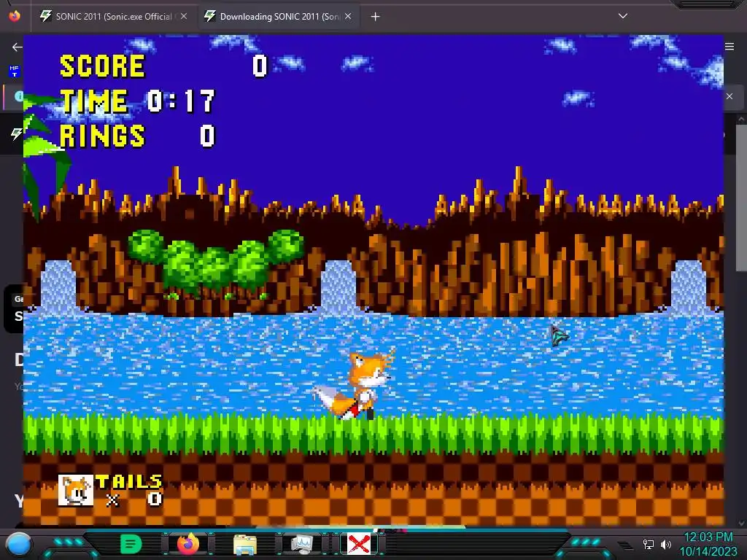Click the scroll up arrow of the scrollbar
This screenshot has width=747, height=560.
pos(741,119)
